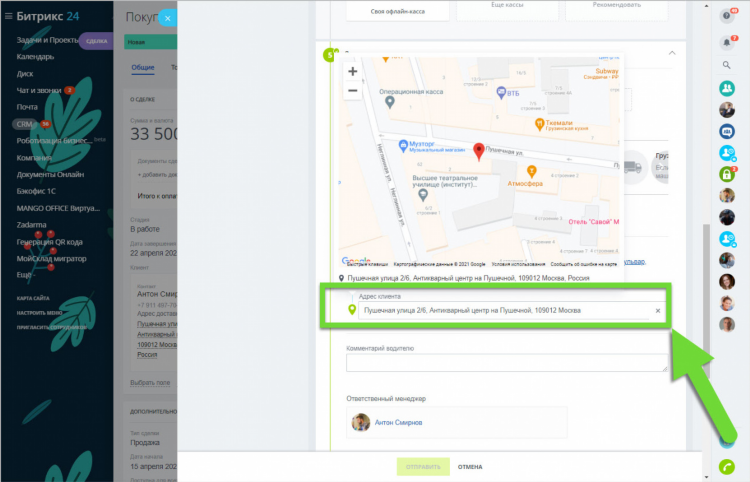
Task: Click the Еще кассы tile
Action: [507, 10]
